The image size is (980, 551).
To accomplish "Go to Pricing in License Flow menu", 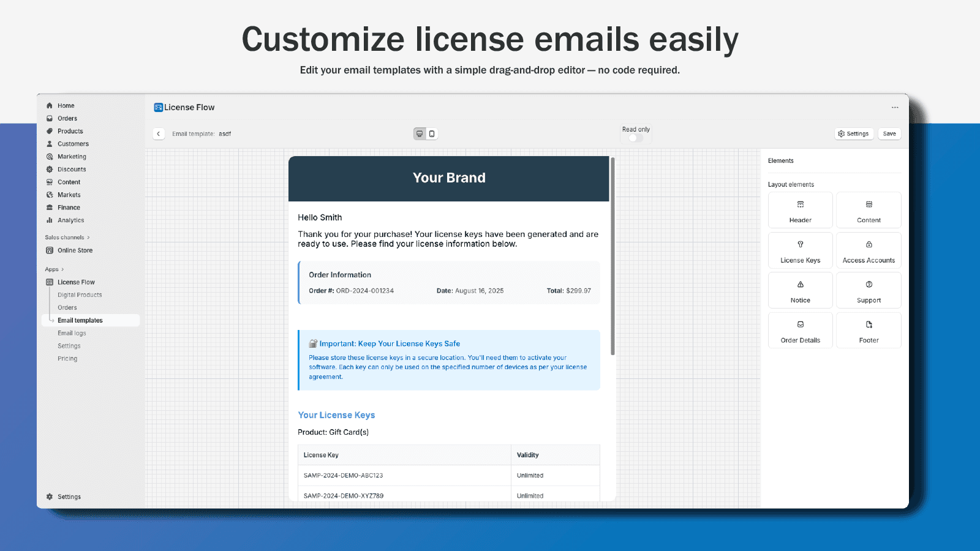I will 67,358.
